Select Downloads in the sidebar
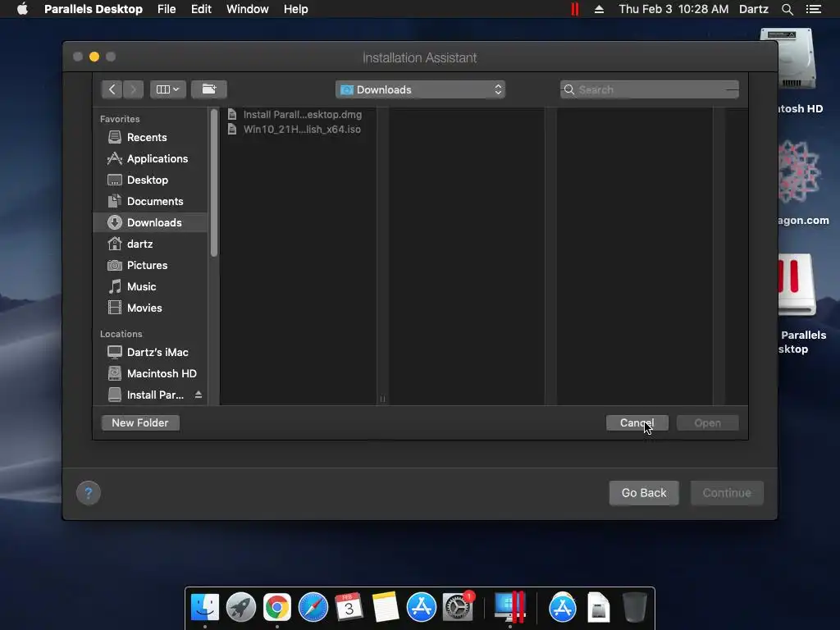 tap(150, 222)
